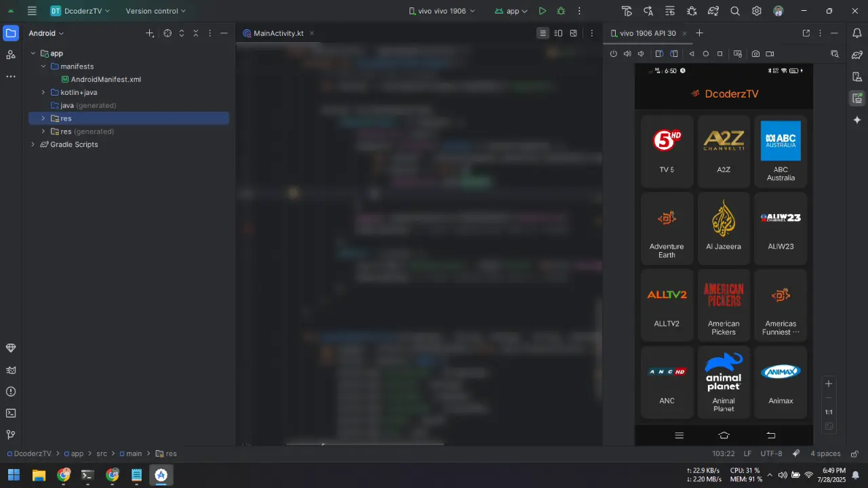Select opened file in Project tree target icon
The image size is (868, 488).
(167, 33)
